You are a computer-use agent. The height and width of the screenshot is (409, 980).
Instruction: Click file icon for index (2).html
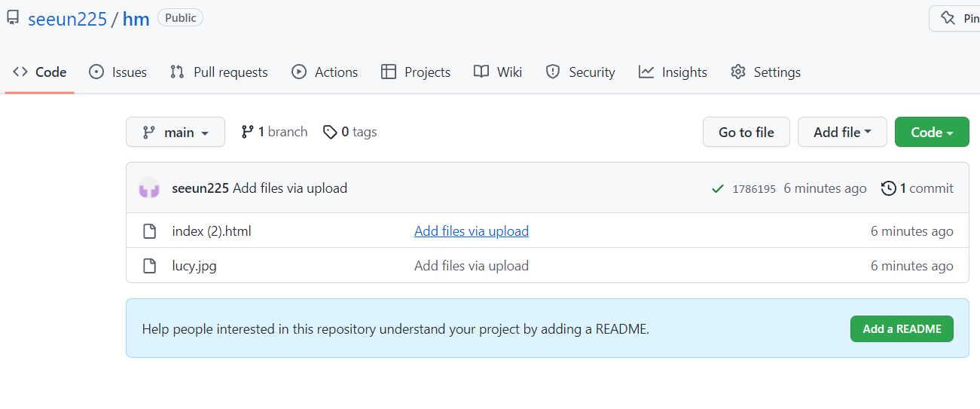click(150, 231)
